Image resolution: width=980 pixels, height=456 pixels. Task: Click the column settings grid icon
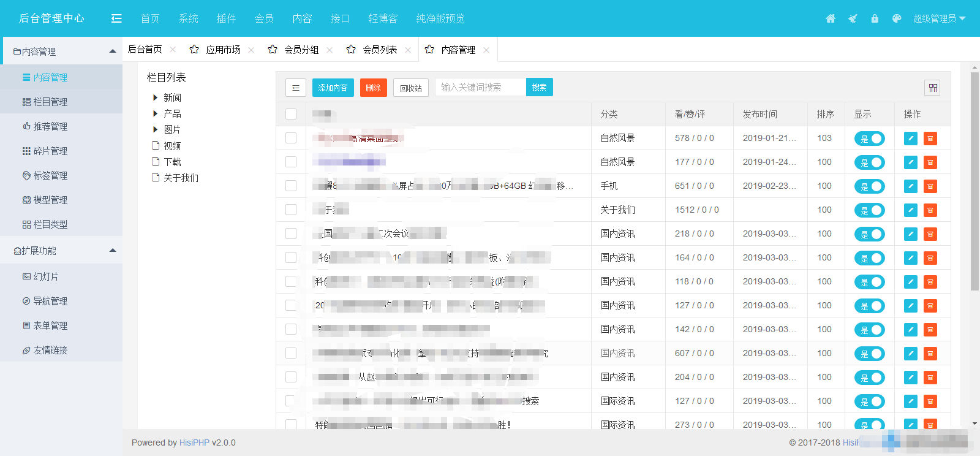tap(933, 88)
